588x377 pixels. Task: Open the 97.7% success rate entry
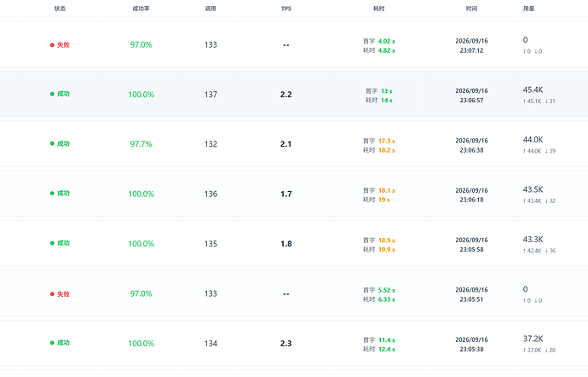[x=141, y=144]
